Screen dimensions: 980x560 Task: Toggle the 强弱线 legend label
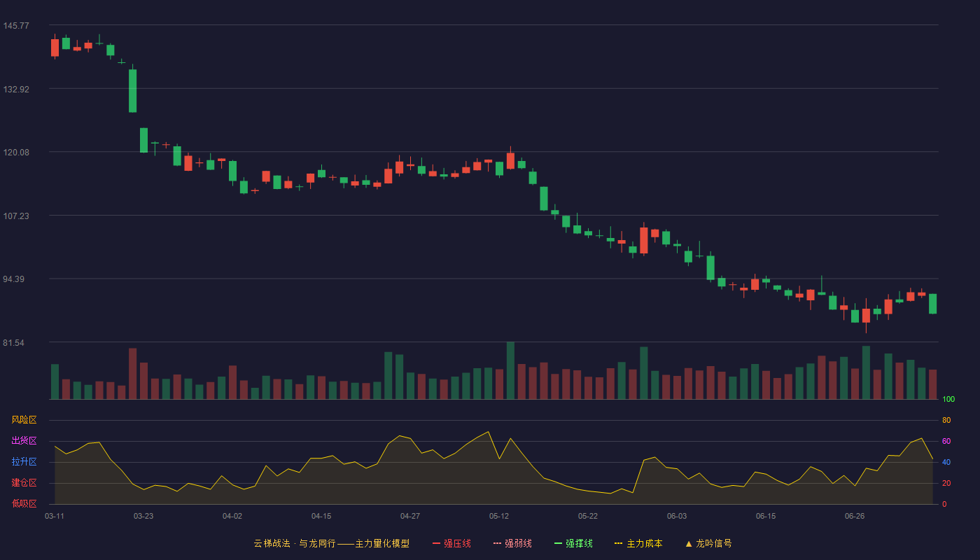518,544
